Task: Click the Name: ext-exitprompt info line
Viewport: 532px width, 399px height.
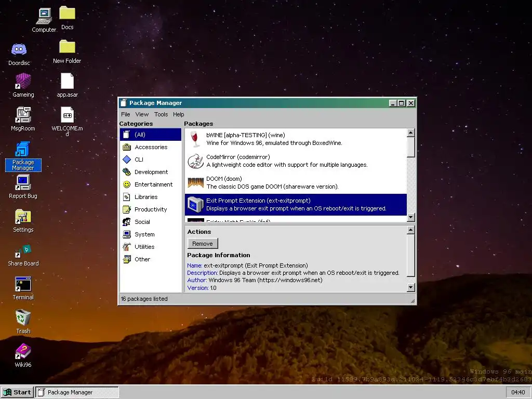Action: pyautogui.click(x=248, y=265)
